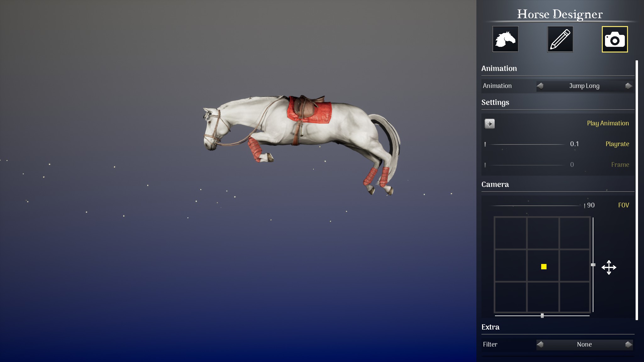Select the pencil edit tab icon
The image size is (644, 362).
tap(560, 39)
